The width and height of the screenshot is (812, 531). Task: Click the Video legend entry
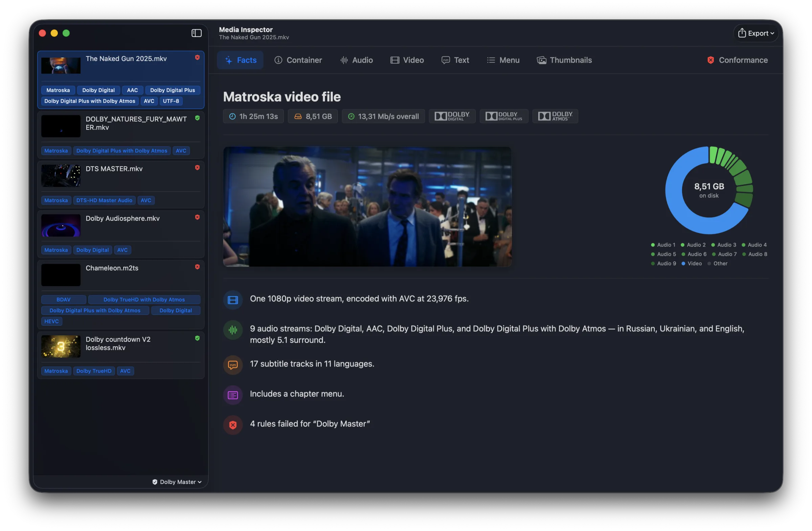coord(691,263)
